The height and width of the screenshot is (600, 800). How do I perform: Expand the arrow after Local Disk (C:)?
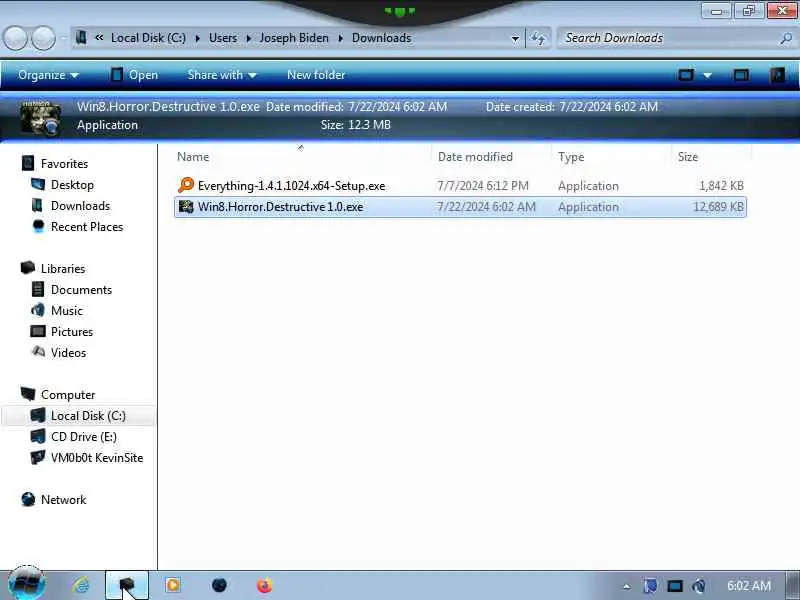click(197, 38)
